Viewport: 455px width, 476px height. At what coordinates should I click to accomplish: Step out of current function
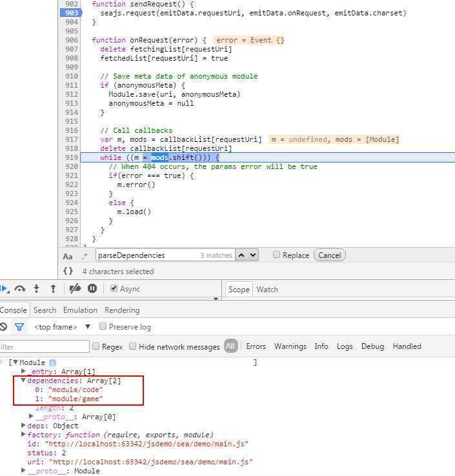53,289
